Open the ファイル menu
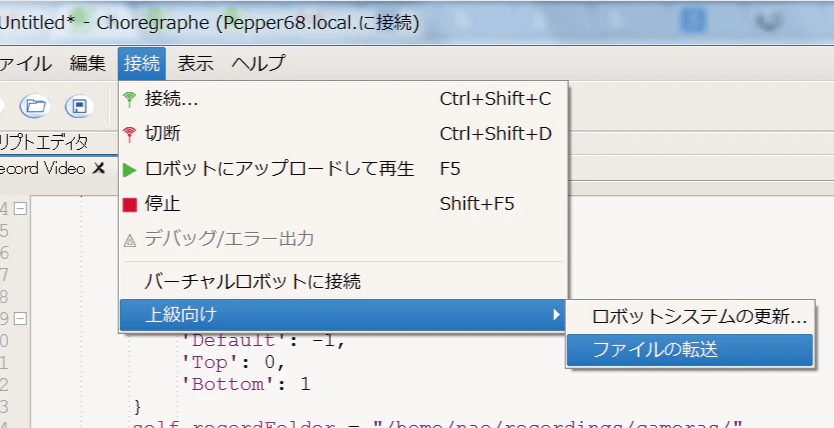The image size is (834, 428). point(24,64)
